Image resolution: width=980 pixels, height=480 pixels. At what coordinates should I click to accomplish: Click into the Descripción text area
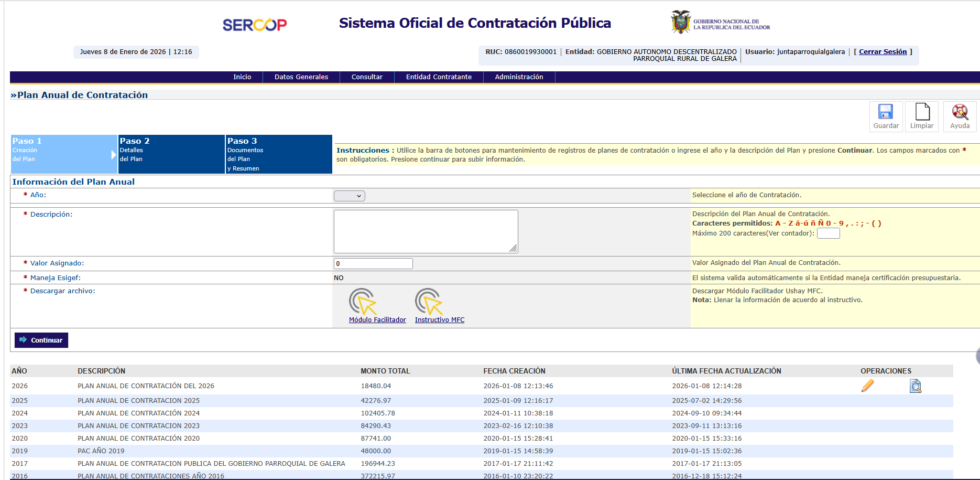[x=426, y=231]
